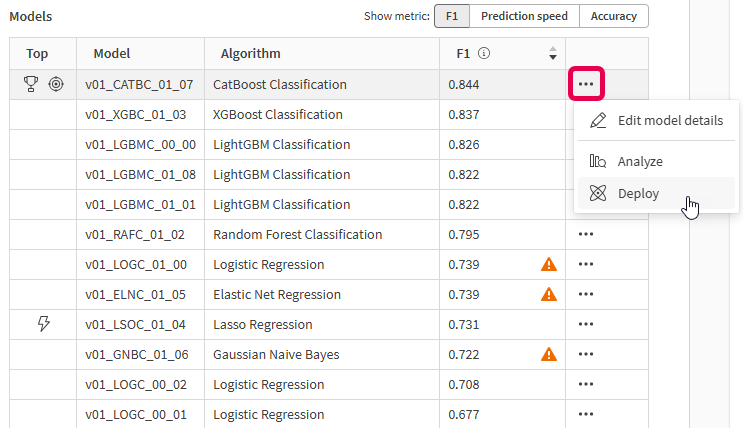Click the warning icon on the Gaussian Naive Bayes row
743x428 pixels.
coord(549,354)
